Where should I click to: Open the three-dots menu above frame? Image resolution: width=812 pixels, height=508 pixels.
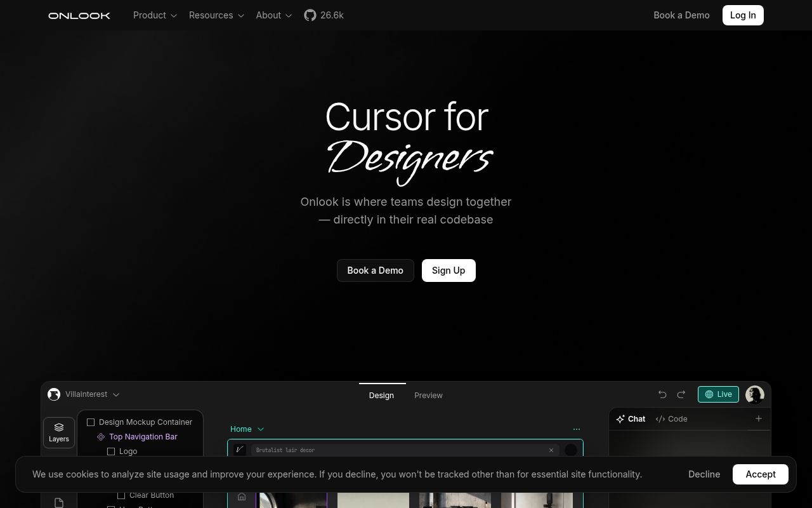576,429
